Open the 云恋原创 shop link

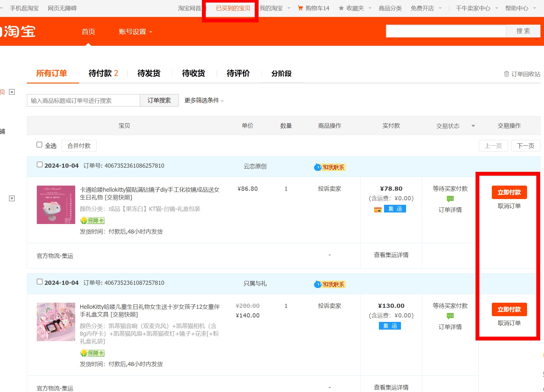click(255, 166)
